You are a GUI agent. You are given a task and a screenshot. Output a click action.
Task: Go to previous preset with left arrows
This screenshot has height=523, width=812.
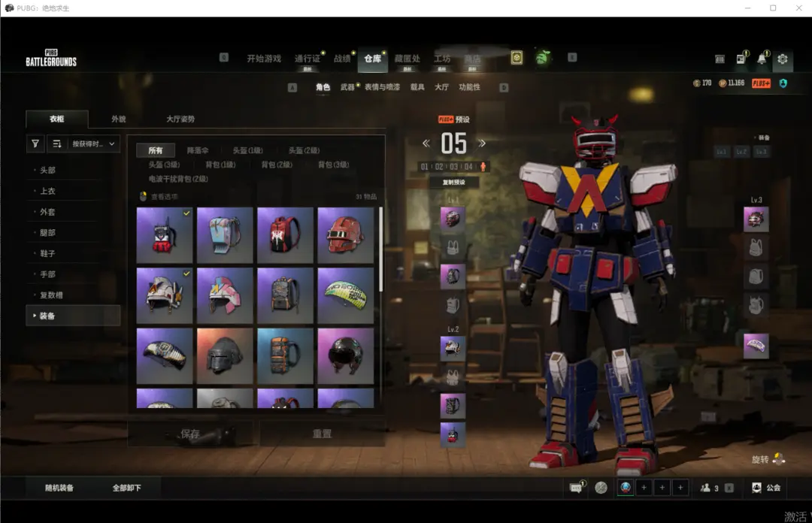coord(426,144)
